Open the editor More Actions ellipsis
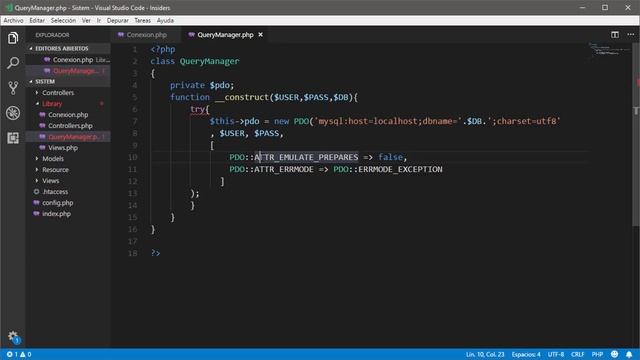This screenshot has height=360, width=640. (631, 35)
